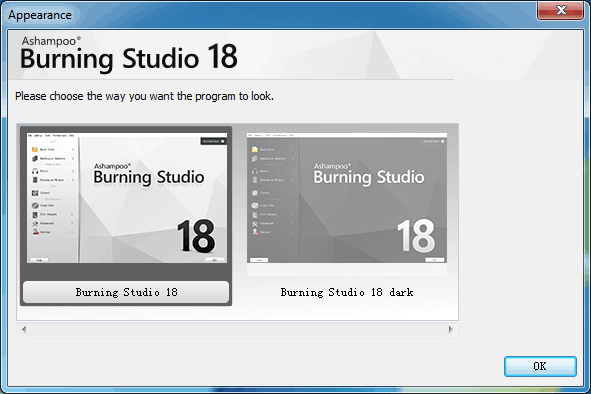Image resolution: width=591 pixels, height=394 pixels.
Task: Select the Burning Studio 18 dark theme thumbnail
Action: (347, 198)
